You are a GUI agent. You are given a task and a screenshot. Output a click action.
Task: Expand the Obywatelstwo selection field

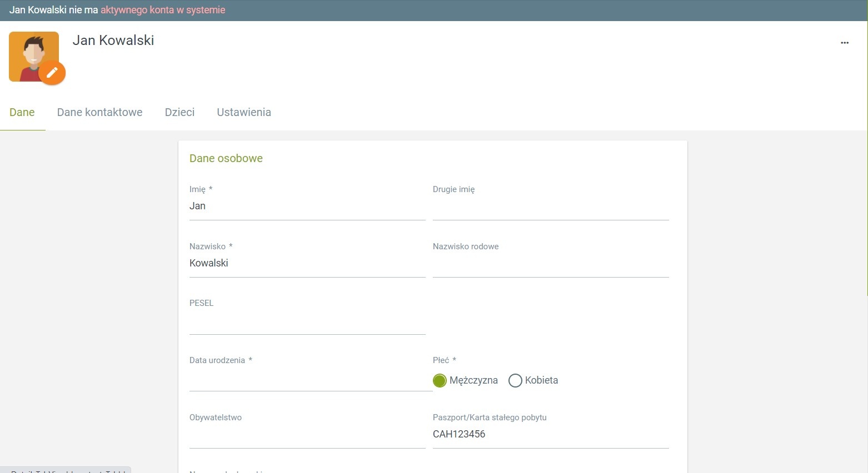pyautogui.click(x=307, y=436)
